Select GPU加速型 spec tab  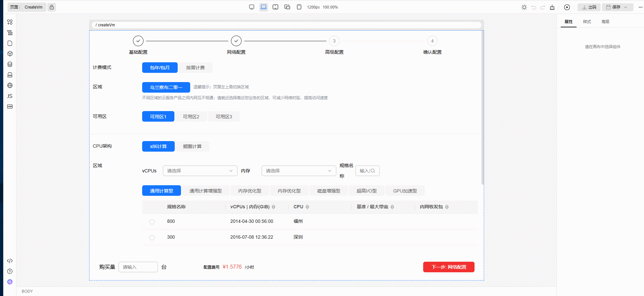[405, 191]
